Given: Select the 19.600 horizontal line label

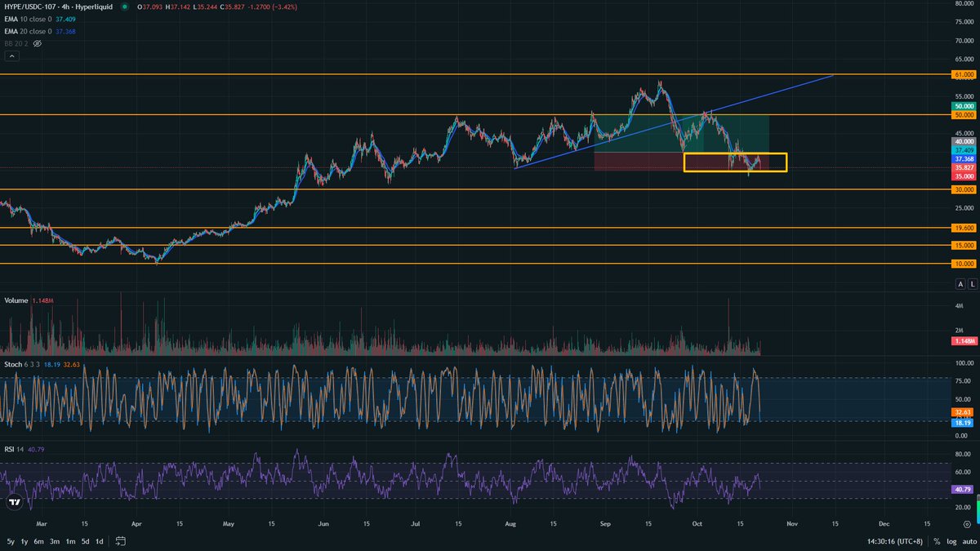Looking at the screenshot, I should point(964,228).
